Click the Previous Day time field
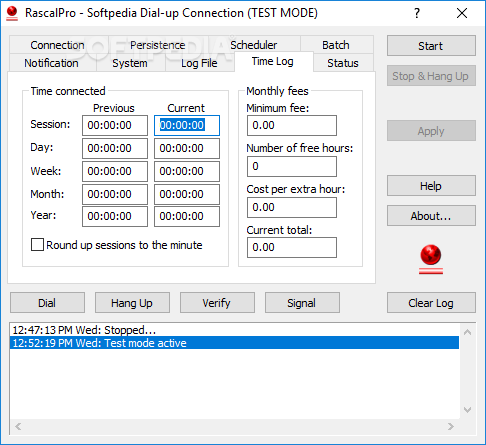Image resolution: width=486 pixels, height=445 pixels. click(x=115, y=148)
